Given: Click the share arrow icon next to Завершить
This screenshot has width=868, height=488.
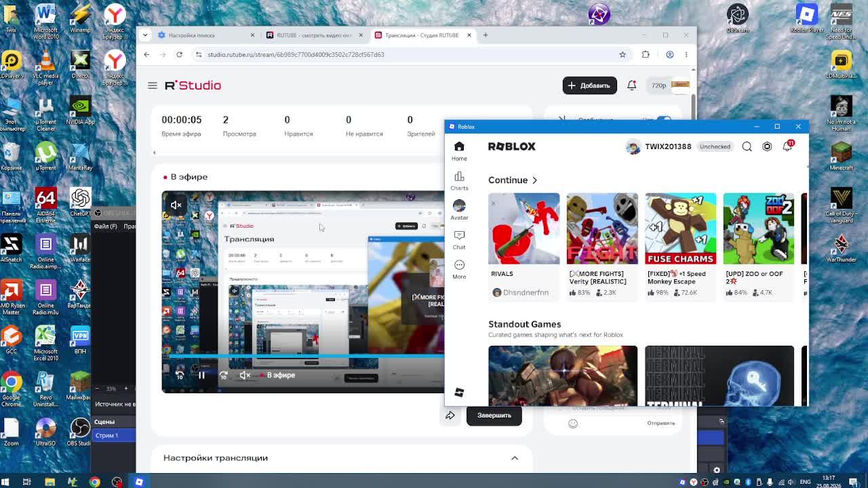Looking at the screenshot, I should (450, 415).
